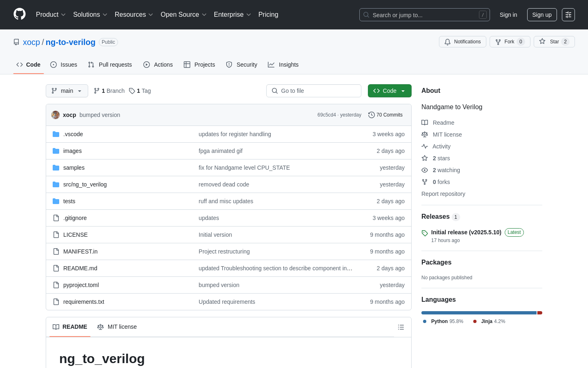Switch to the Issues tab
This screenshot has height=368, width=588.
pyautogui.click(x=64, y=65)
